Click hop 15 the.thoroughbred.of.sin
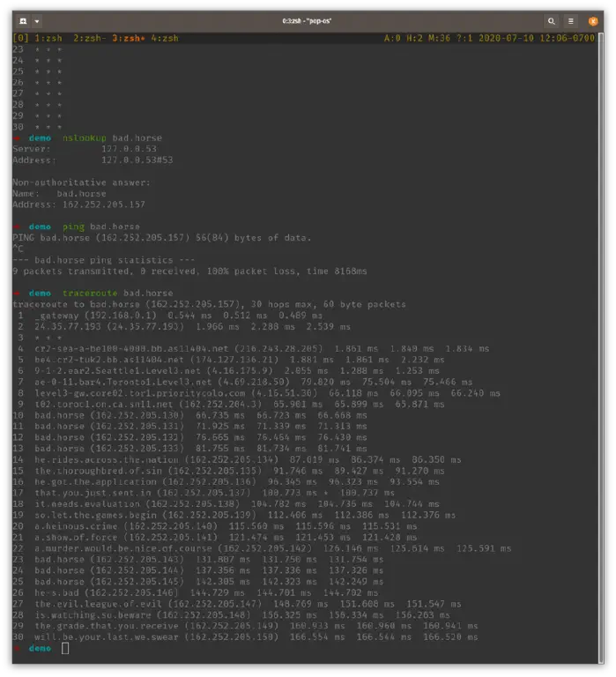Viewport: 616px width, 677px height. [x=98, y=471]
